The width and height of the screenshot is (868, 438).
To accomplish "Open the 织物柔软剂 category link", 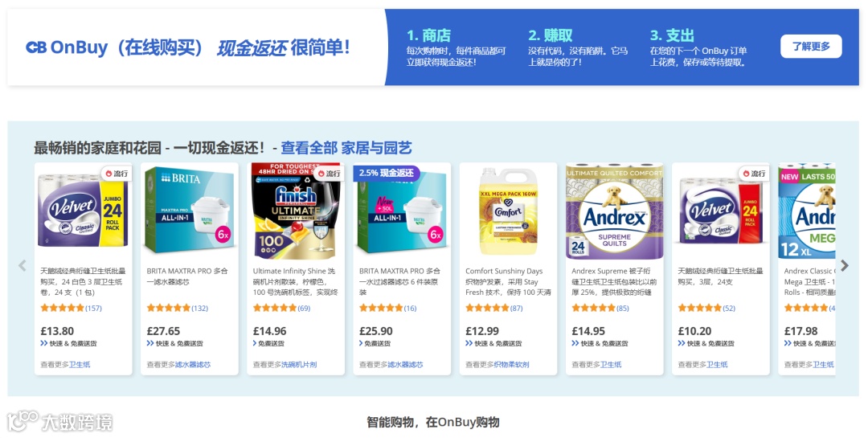I will click(511, 364).
